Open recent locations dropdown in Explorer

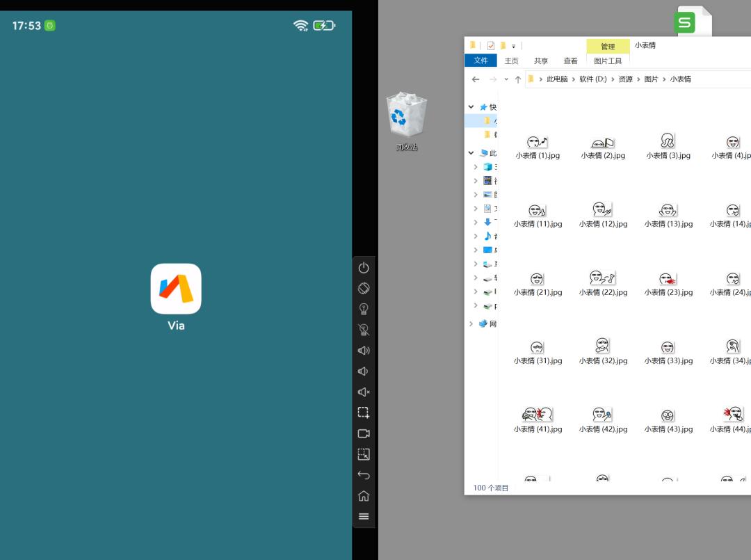click(x=506, y=79)
